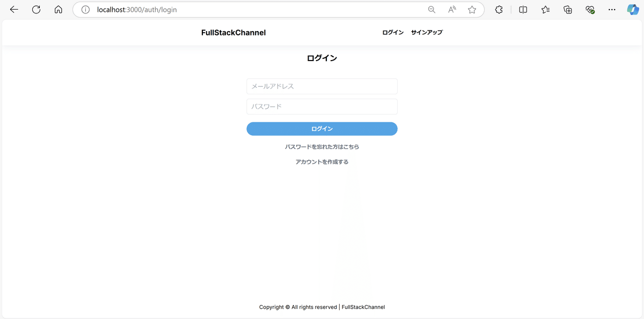The height and width of the screenshot is (319, 644).
Task: Reload the page with the refresh icon
Action: click(x=36, y=10)
